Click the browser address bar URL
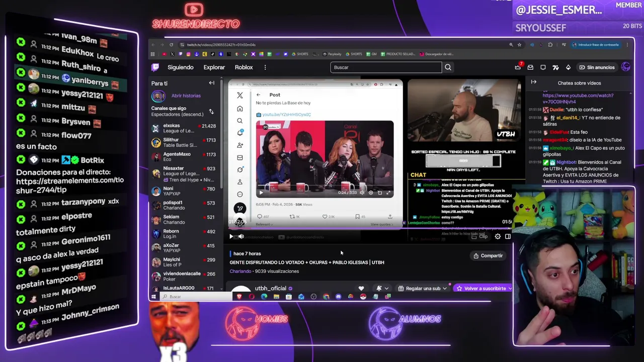This screenshot has height=362, width=644. click(x=221, y=45)
